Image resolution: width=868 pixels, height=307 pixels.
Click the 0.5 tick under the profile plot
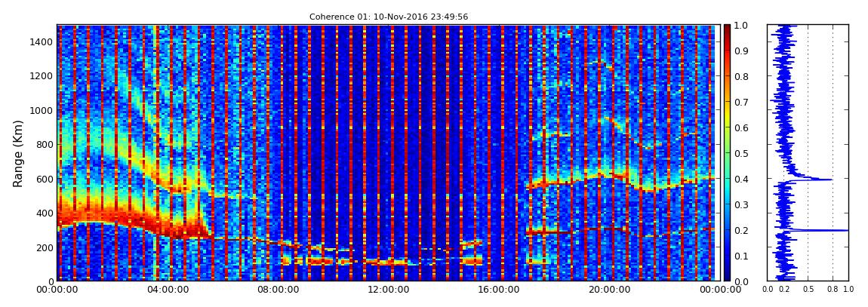(x=808, y=290)
